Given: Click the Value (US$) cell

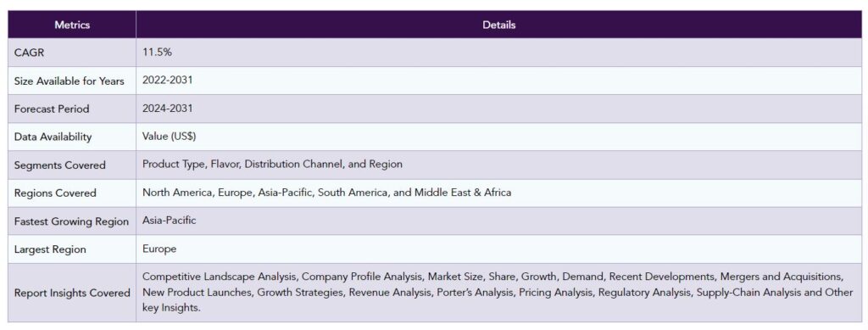Looking at the screenshot, I should [170, 137].
